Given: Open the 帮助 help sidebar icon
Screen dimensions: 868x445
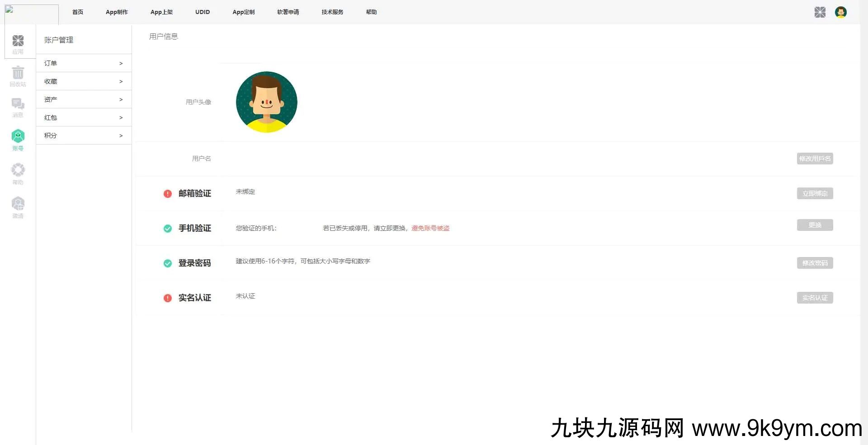Looking at the screenshot, I should tap(18, 173).
